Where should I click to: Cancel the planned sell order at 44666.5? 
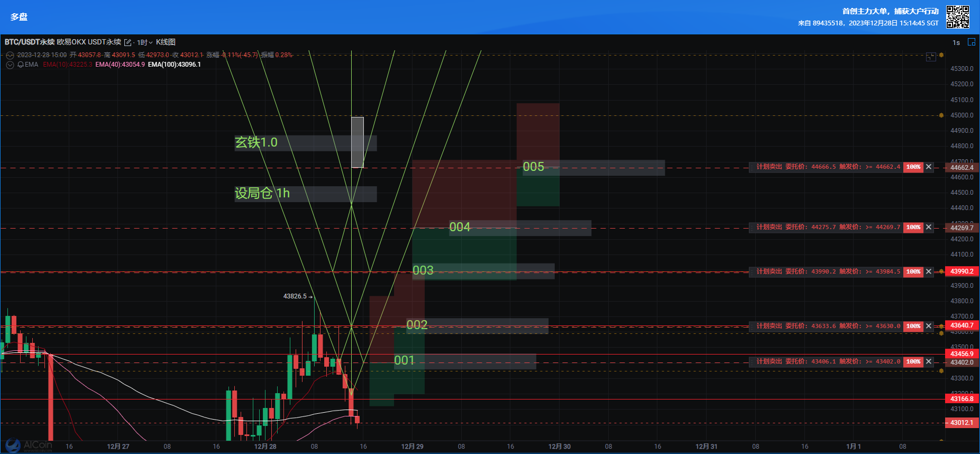pyautogui.click(x=928, y=167)
